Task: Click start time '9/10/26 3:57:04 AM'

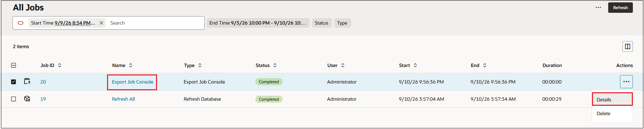Action: point(421,99)
